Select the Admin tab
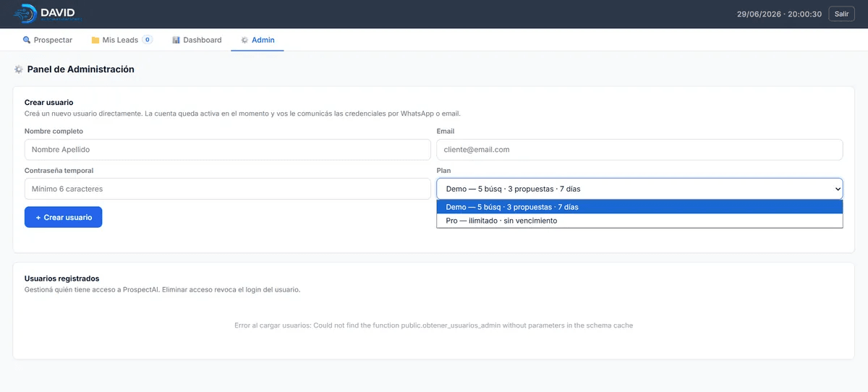 258,40
